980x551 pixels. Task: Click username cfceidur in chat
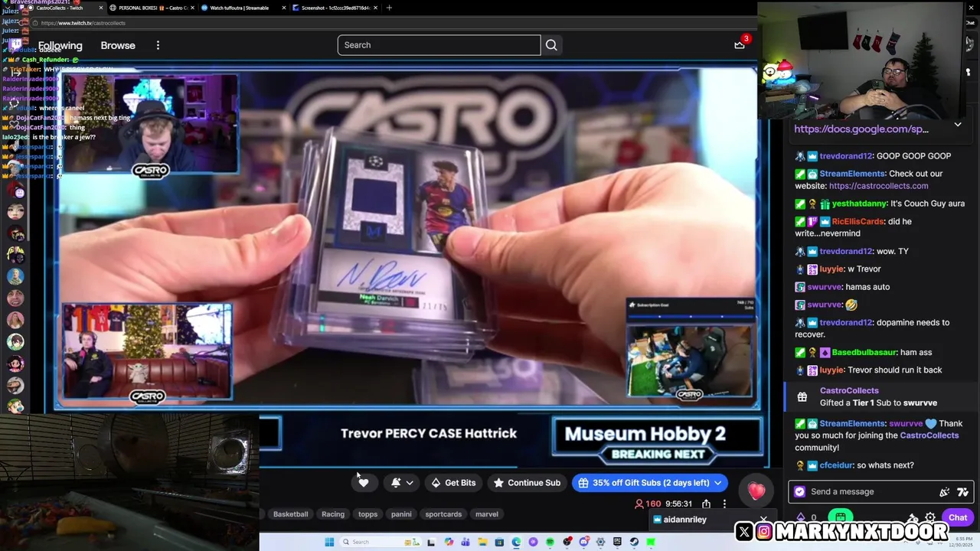click(x=835, y=465)
